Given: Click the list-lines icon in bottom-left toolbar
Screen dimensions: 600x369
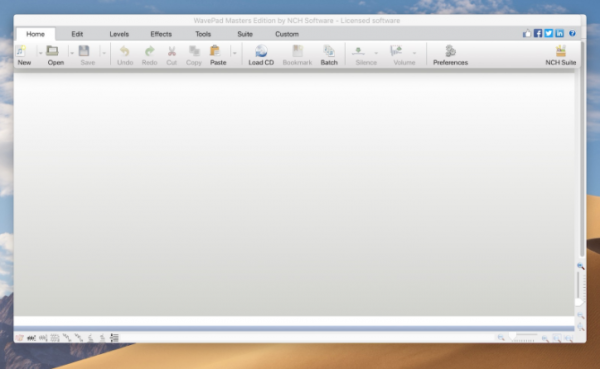Looking at the screenshot, I should point(114,338).
